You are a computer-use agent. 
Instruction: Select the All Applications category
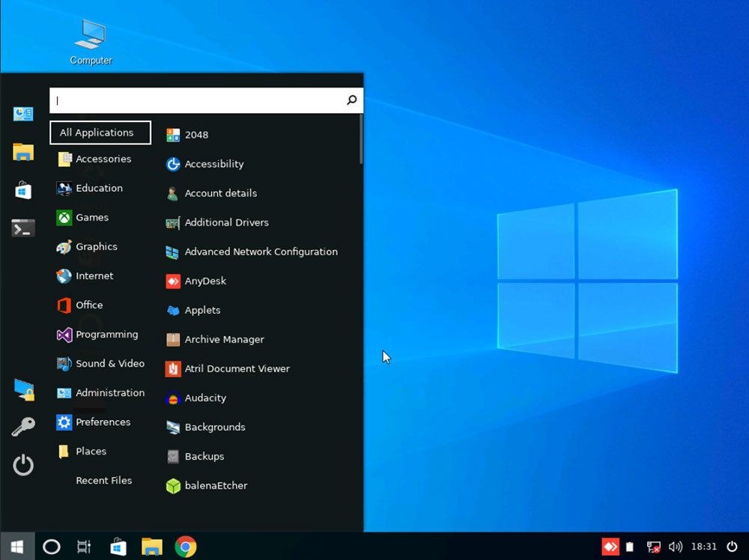tap(100, 133)
